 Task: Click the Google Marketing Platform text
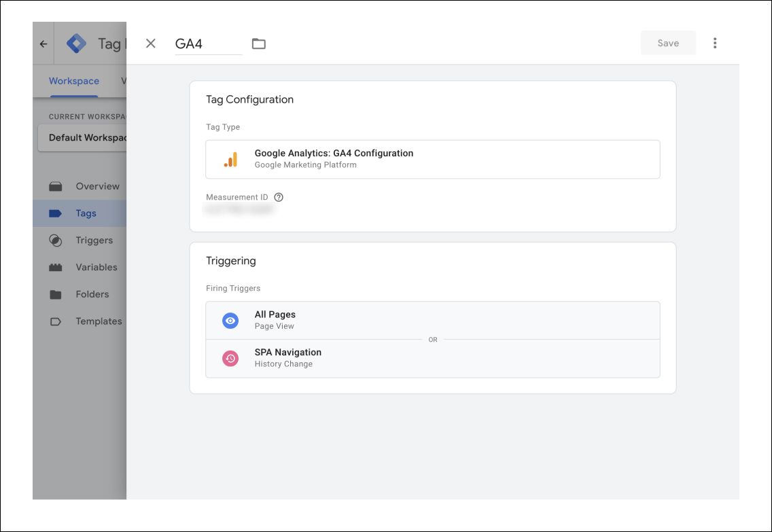point(306,165)
